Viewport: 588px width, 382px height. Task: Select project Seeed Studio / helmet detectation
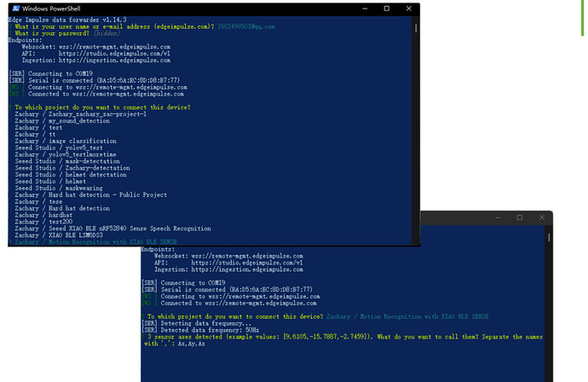pyautogui.click(x=71, y=175)
